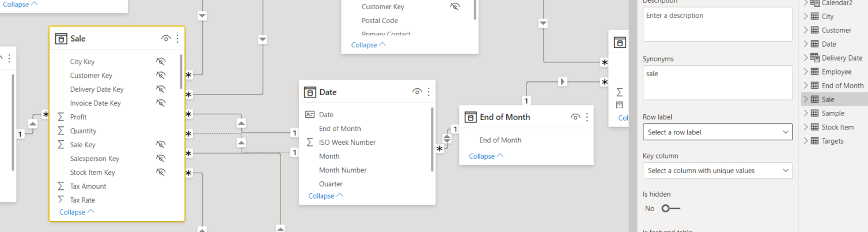Unhide the Invoice Date Key field
The width and height of the screenshot is (868, 232).
coord(161,103)
